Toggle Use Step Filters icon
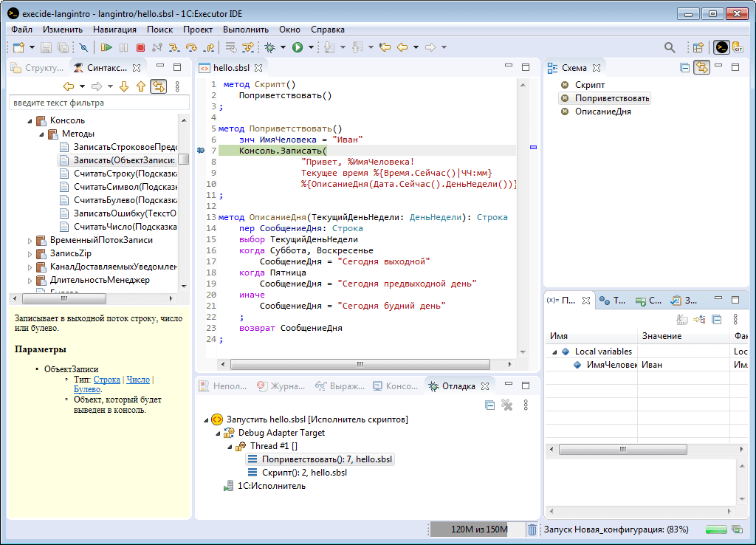 point(248,47)
